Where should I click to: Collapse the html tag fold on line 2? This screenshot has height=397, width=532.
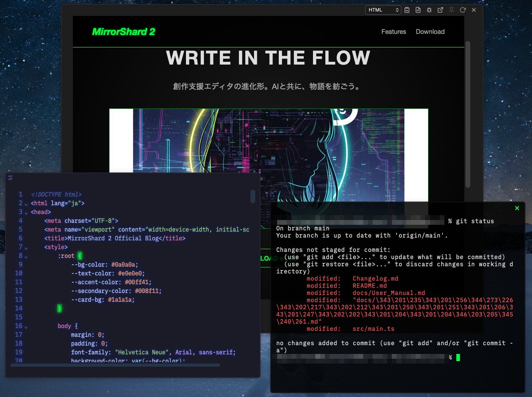26,204
